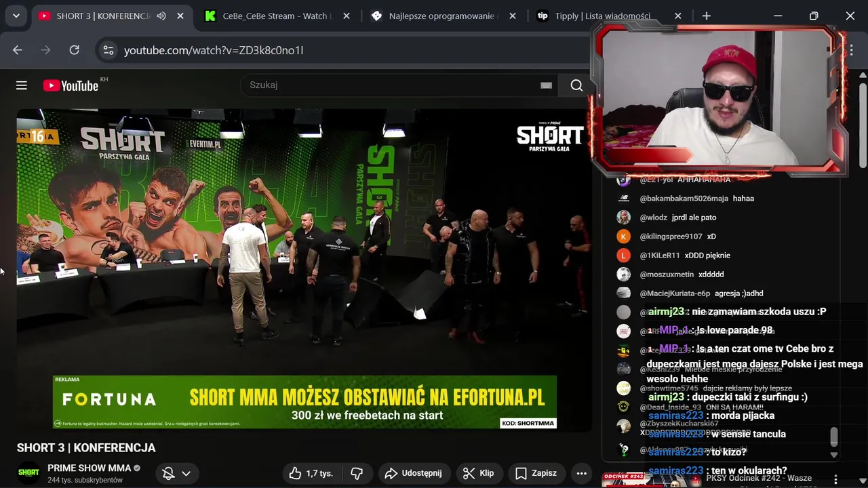
Task: Dislike the video
Action: pos(357,473)
